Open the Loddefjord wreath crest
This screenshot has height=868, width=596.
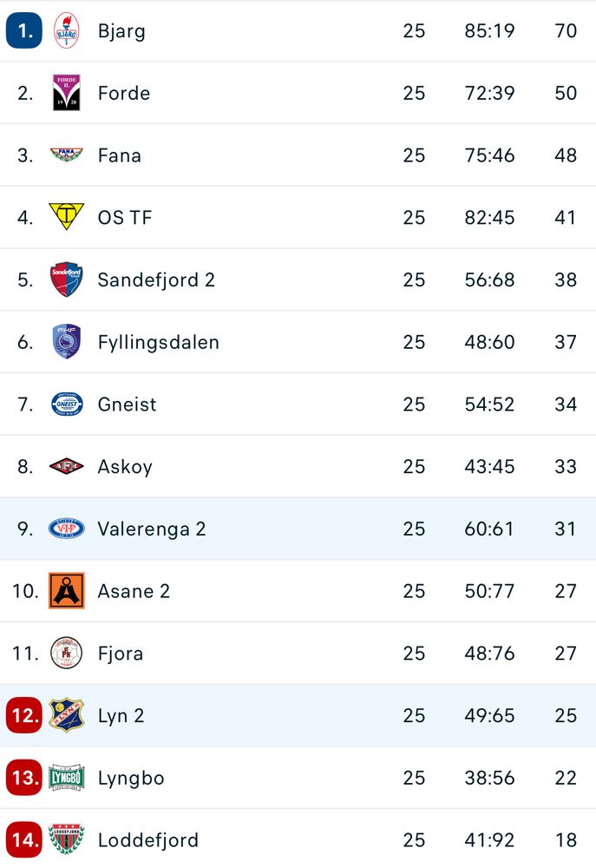[x=67, y=839]
